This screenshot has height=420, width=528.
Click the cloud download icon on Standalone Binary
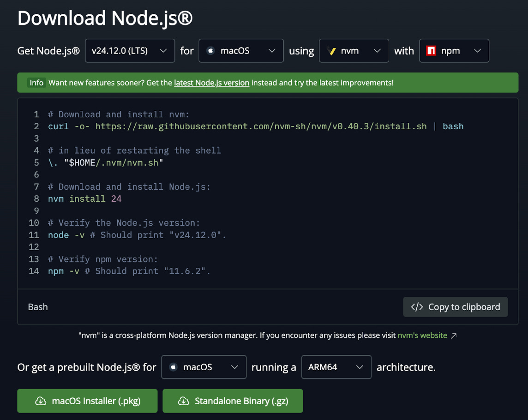(184, 401)
